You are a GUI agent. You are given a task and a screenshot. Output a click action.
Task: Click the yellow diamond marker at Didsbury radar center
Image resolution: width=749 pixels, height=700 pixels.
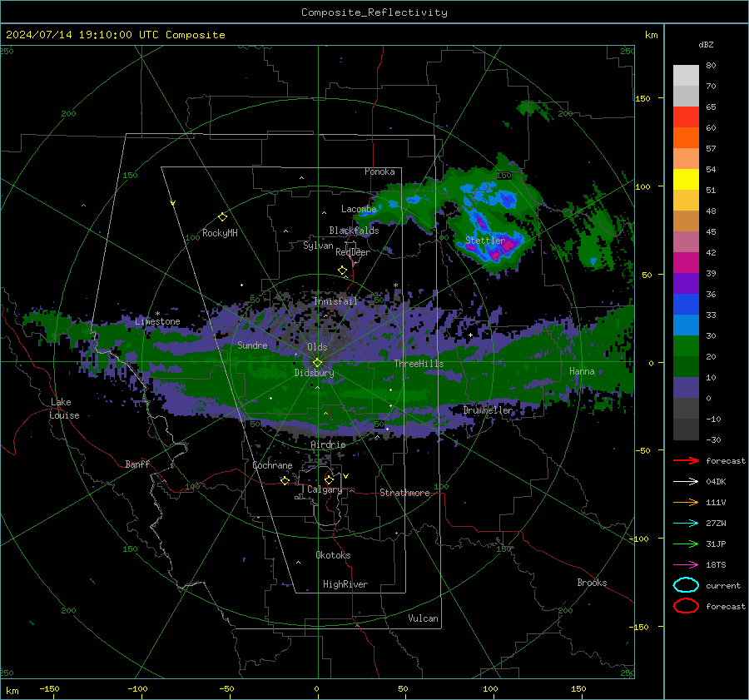(x=318, y=363)
